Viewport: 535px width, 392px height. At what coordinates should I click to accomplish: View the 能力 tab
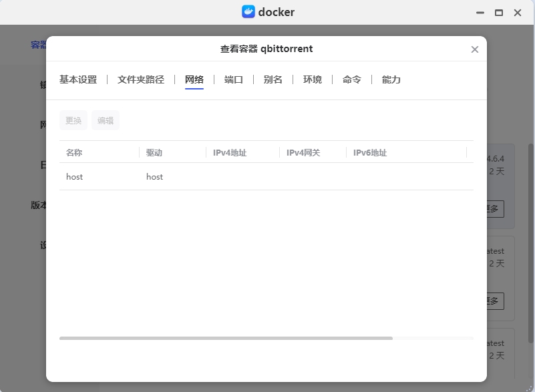point(391,79)
